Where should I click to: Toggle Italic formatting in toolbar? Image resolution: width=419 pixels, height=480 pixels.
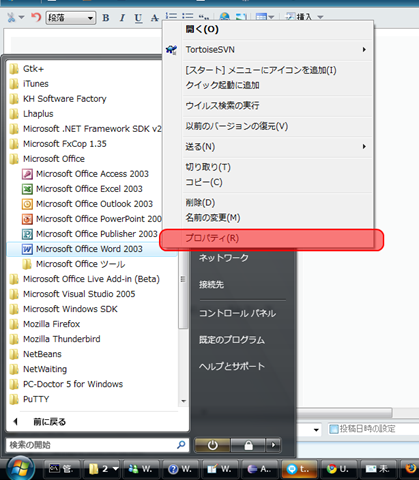(122, 18)
